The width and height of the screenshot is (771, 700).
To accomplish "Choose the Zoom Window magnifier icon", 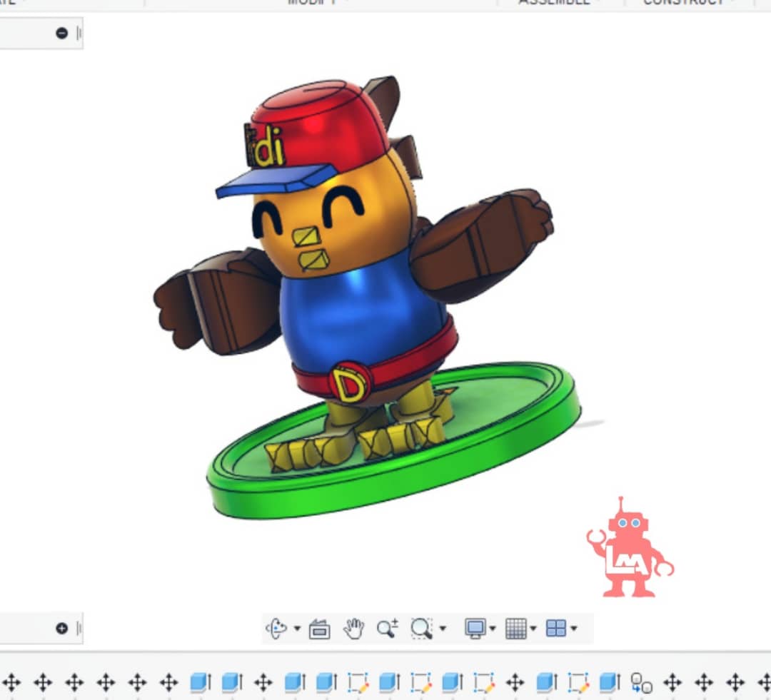I will (421, 628).
